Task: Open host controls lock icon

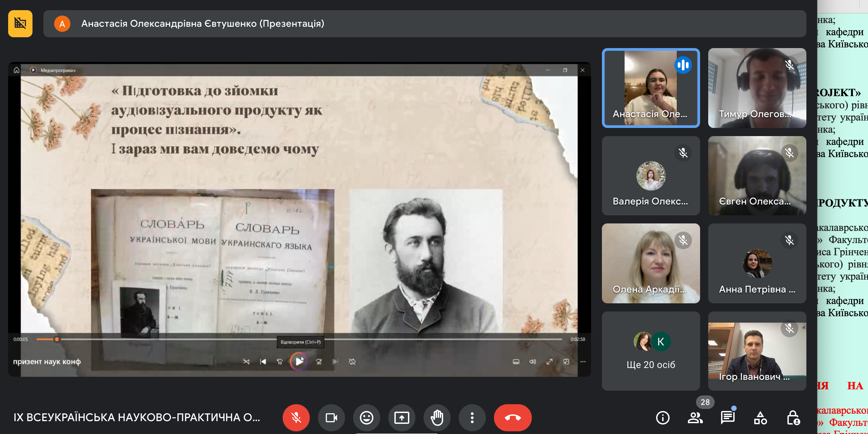Action: (793, 417)
